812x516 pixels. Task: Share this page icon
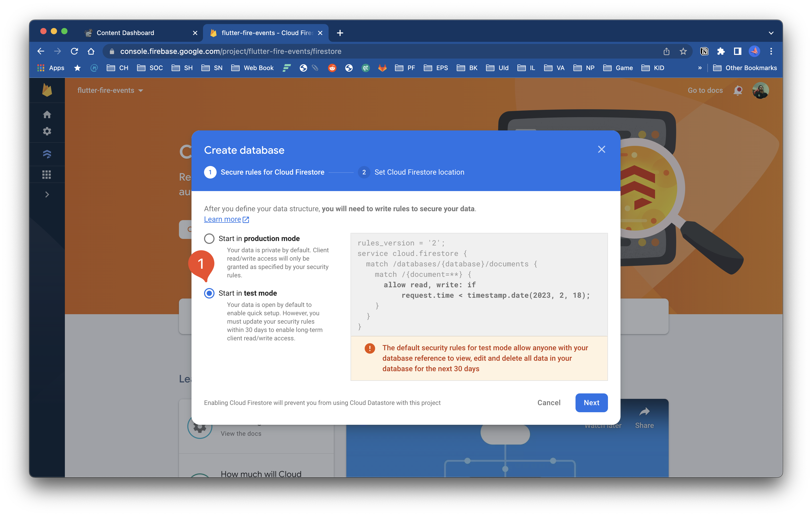pos(666,51)
